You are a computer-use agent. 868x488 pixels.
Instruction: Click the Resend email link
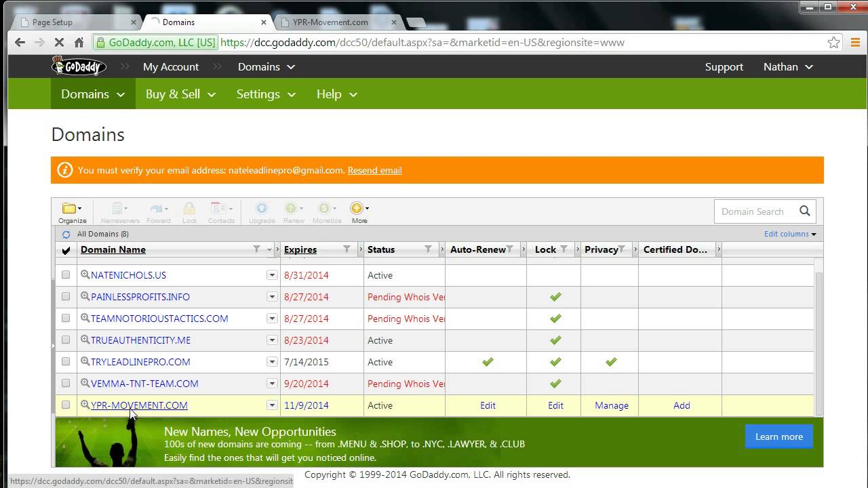(374, 170)
